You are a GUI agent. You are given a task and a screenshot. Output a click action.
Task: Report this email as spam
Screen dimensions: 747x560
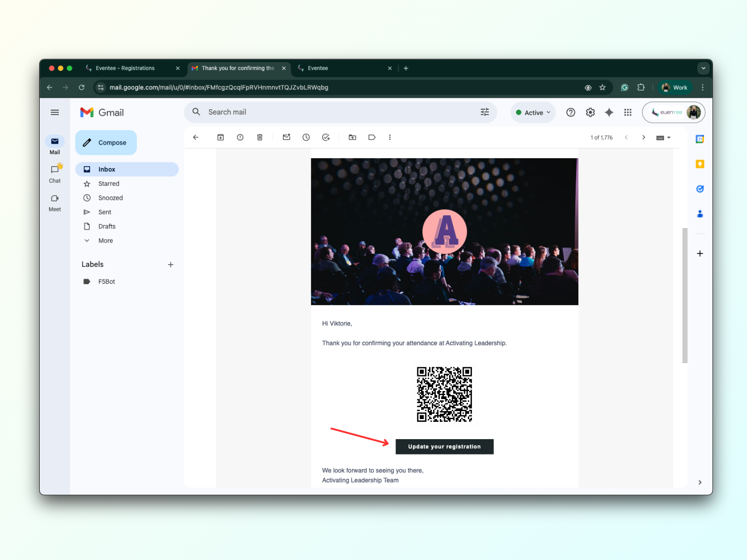[240, 137]
